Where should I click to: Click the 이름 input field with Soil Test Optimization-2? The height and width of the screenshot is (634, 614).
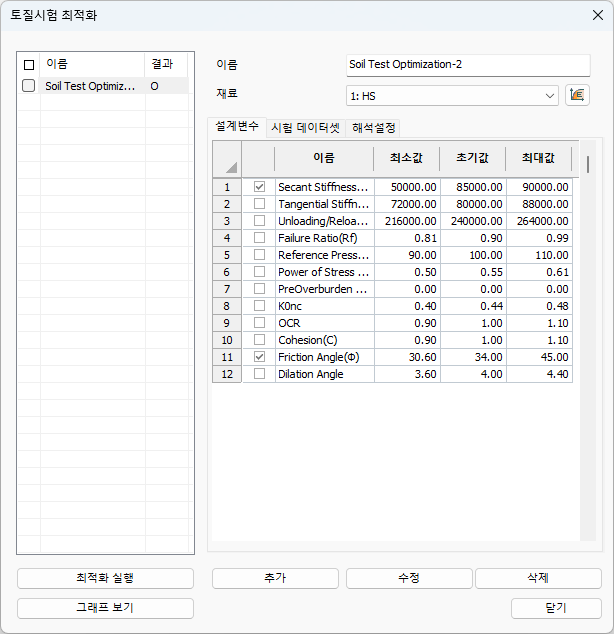468,65
